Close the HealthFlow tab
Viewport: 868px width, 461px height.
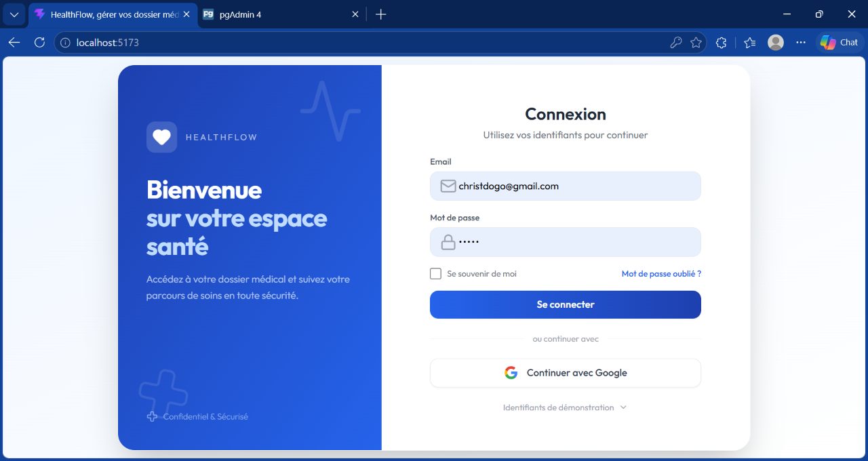[186, 14]
